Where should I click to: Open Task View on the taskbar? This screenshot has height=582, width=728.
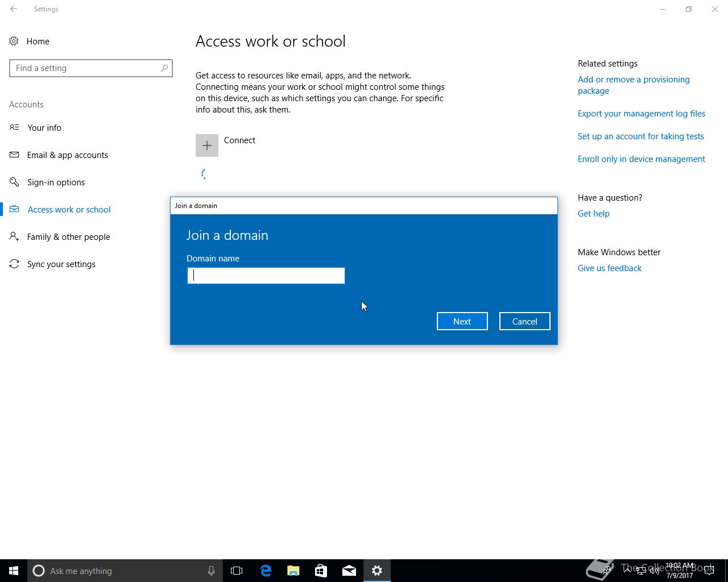pyautogui.click(x=237, y=571)
